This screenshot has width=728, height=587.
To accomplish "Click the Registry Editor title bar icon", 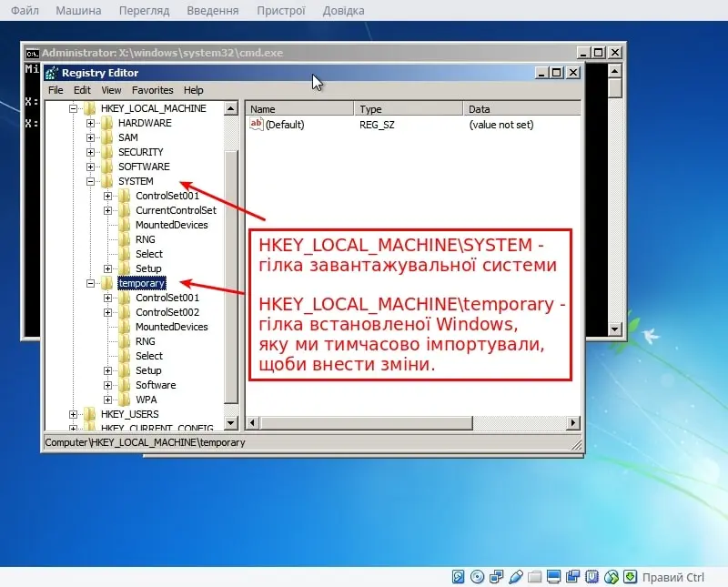I will (x=52, y=73).
